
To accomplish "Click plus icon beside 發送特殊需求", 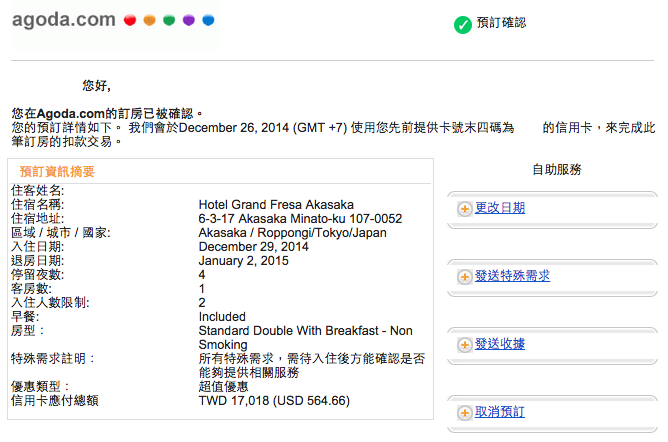I will [x=465, y=277].
